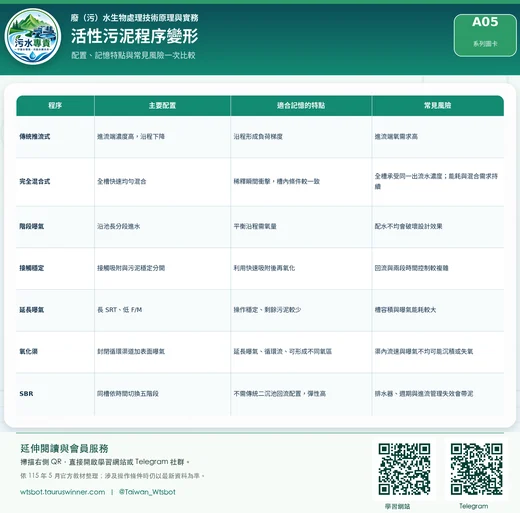Click the 污水專責 circular logo

tap(33, 36)
